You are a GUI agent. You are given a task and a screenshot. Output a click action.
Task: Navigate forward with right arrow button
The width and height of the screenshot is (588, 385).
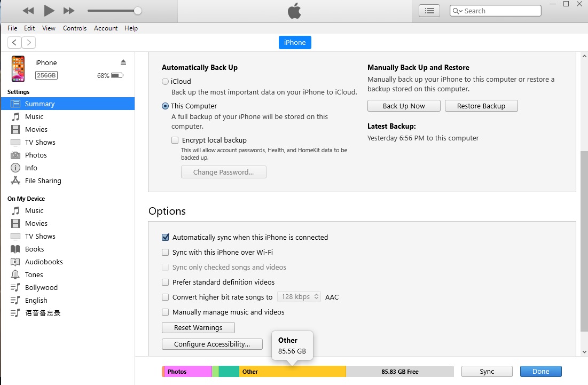(x=29, y=42)
